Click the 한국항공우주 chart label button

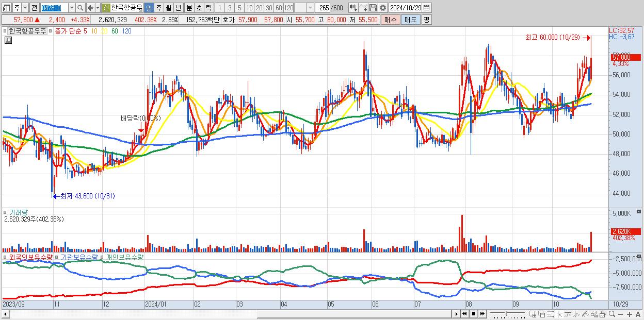tap(28, 31)
